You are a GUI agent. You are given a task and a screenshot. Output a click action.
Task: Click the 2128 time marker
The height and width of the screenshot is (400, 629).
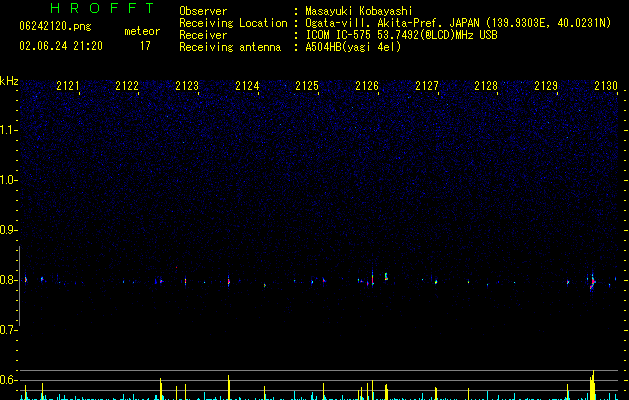point(486,86)
